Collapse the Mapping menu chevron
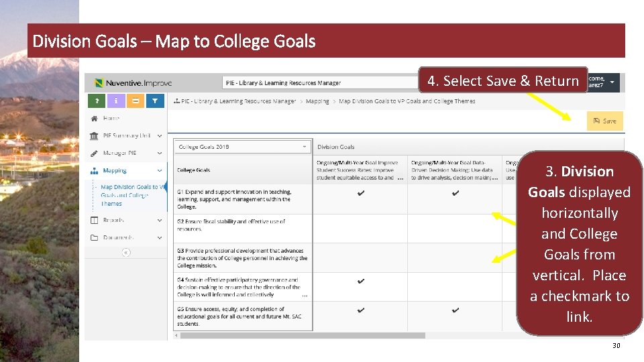 (x=160, y=171)
